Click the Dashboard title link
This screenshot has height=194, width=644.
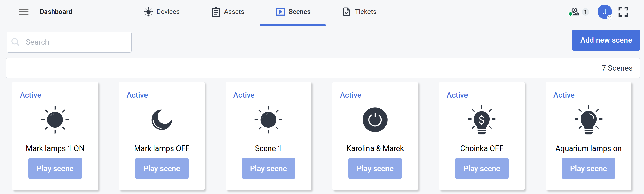pyautogui.click(x=56, y=12)
